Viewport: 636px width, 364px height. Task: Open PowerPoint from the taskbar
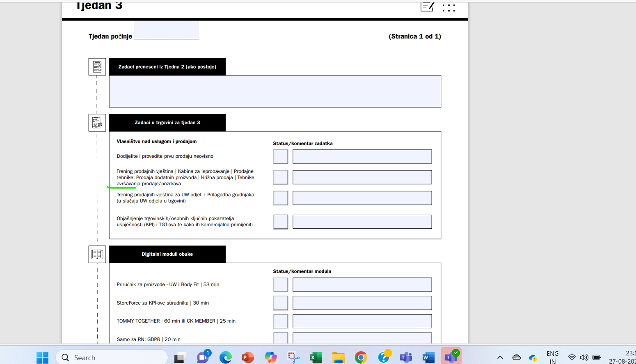248,357
